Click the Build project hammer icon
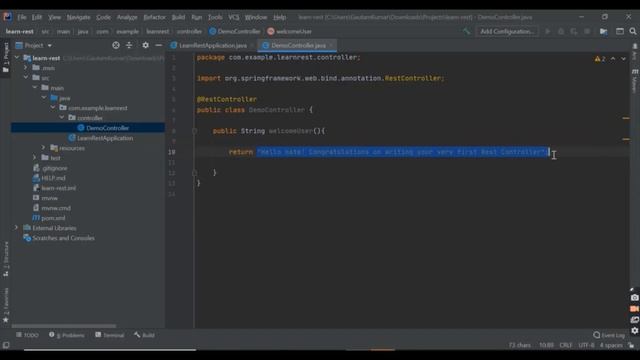 pyautogui.click(x=466, y=31)
